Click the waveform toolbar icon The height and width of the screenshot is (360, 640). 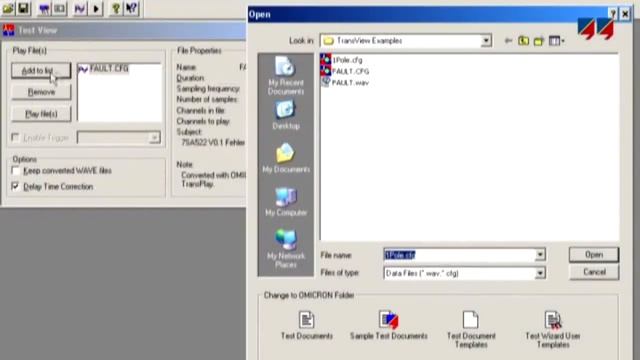tap(80, 9)
